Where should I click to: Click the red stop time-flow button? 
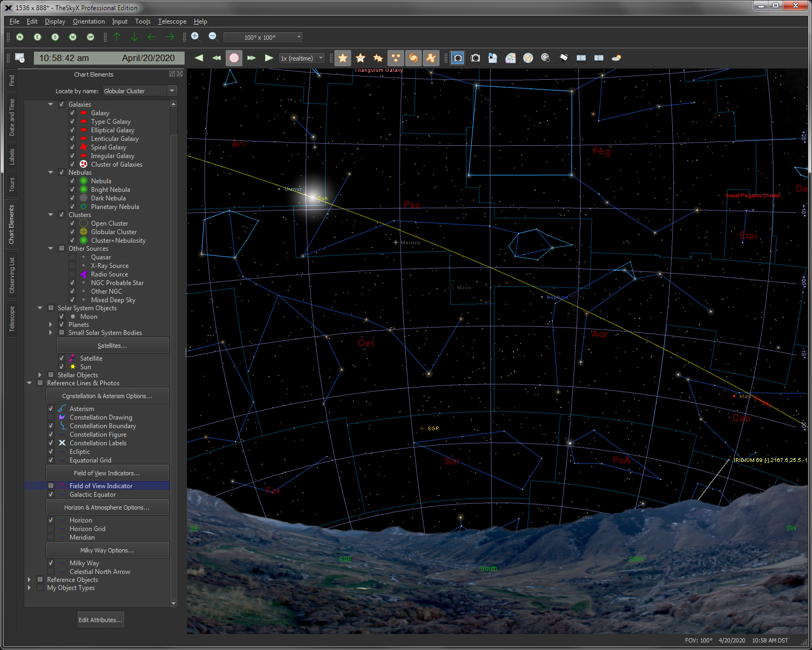pyautogui.click(x=234, y=58)
